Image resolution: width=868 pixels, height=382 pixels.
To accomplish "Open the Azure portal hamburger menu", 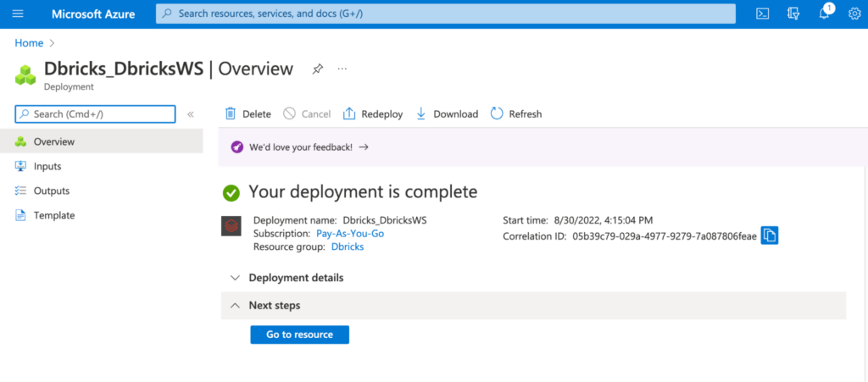I will pos(18,14).
